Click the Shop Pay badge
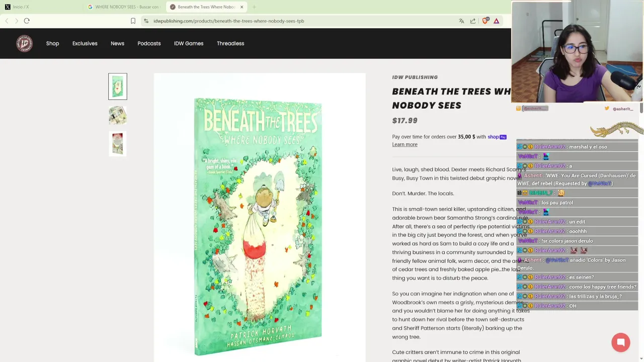Image resolution: width=644 pixels, height=362 pixels. coord(497,137)
